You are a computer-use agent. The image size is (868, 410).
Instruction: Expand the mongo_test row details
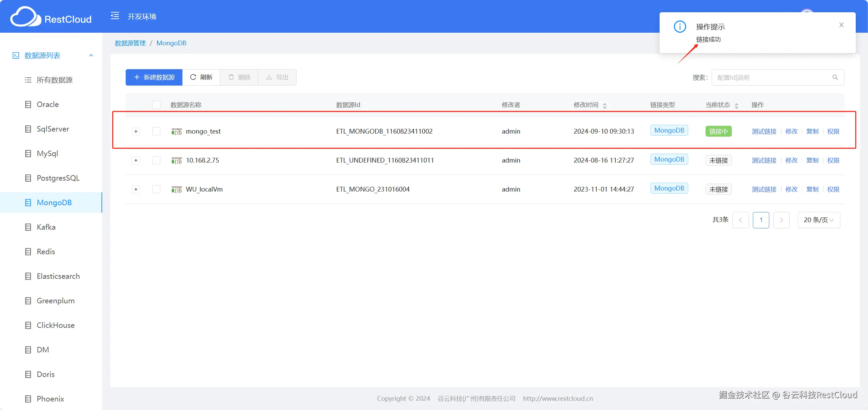tap(136, 131)
